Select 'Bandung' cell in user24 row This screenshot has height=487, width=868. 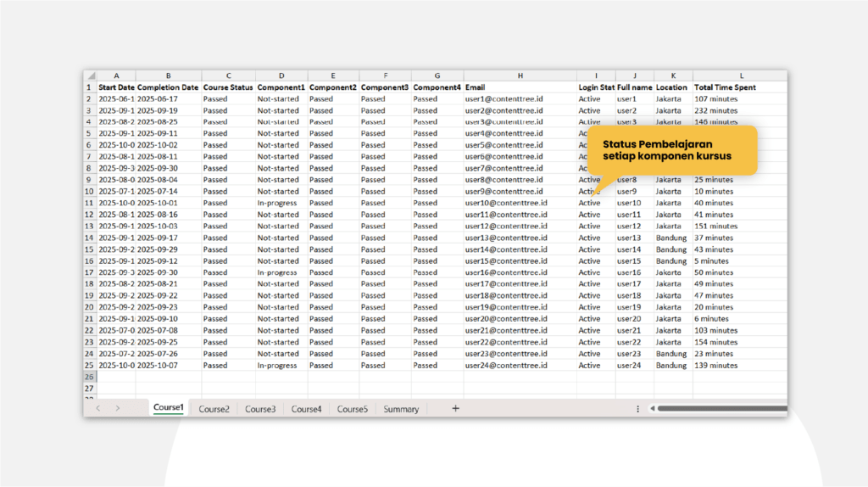click(673, 365)
